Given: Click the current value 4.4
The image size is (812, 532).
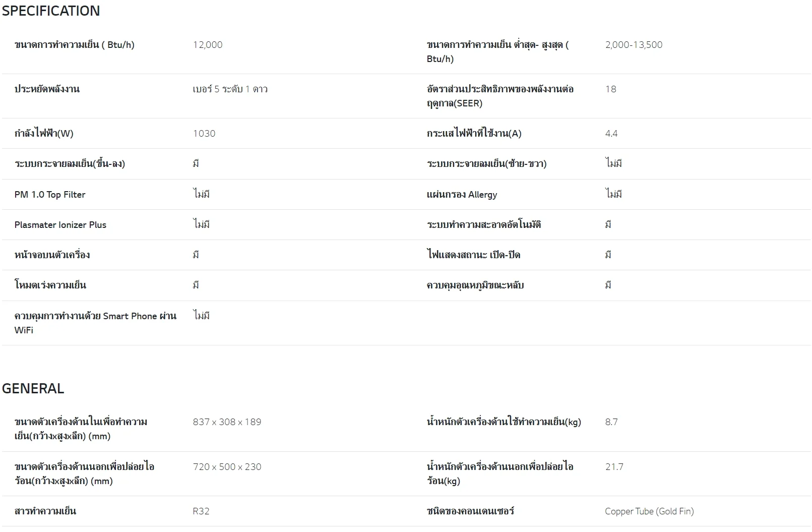Looking at the screenshot, I should pyautogui.click(x=611, y=133).
